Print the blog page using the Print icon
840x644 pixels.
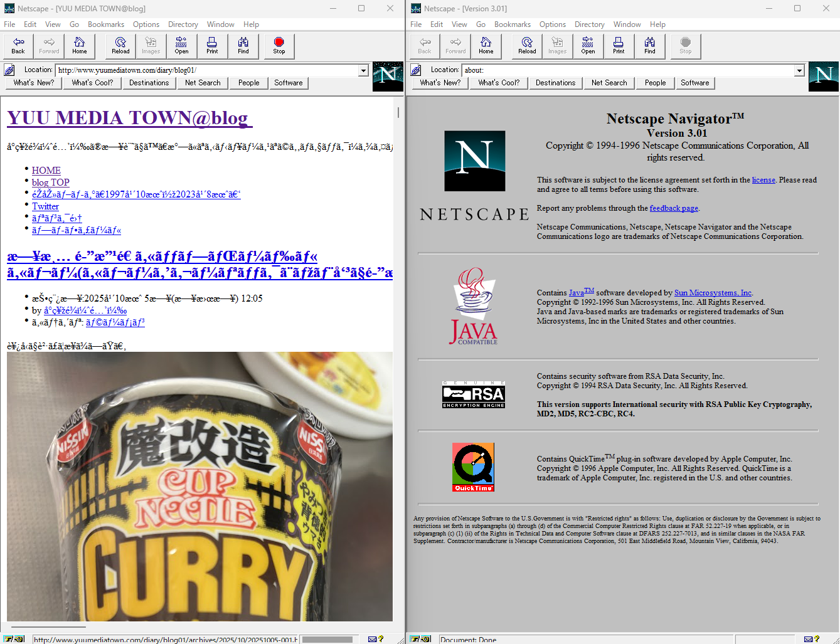click(x=212, y=45)
